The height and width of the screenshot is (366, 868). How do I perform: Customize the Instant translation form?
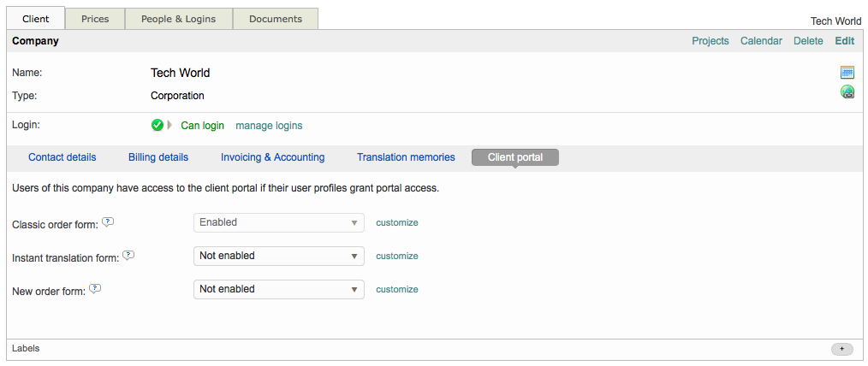click(397, 256)
